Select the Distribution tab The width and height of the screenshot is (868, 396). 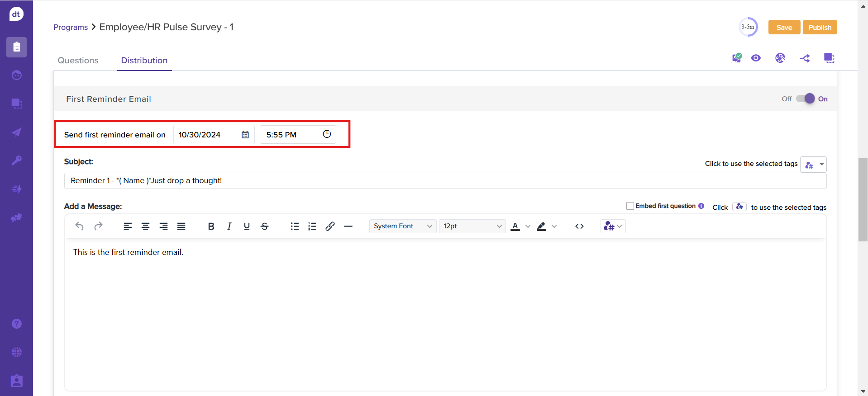pyautogui.click(x=144, y=61)
